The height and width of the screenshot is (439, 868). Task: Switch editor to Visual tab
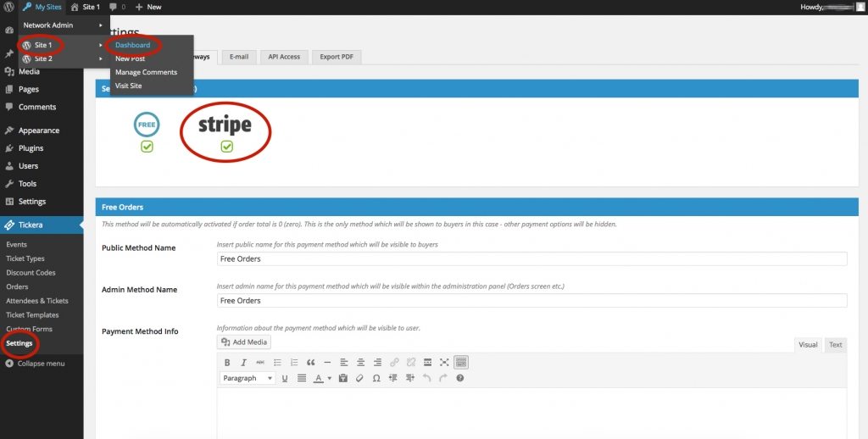808,345
